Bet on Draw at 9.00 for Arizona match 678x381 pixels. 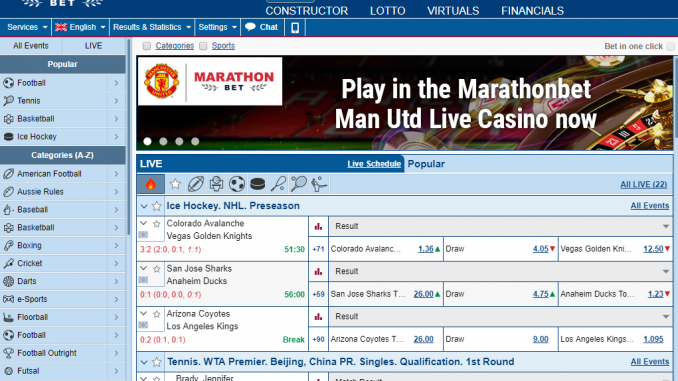[540, 339]
